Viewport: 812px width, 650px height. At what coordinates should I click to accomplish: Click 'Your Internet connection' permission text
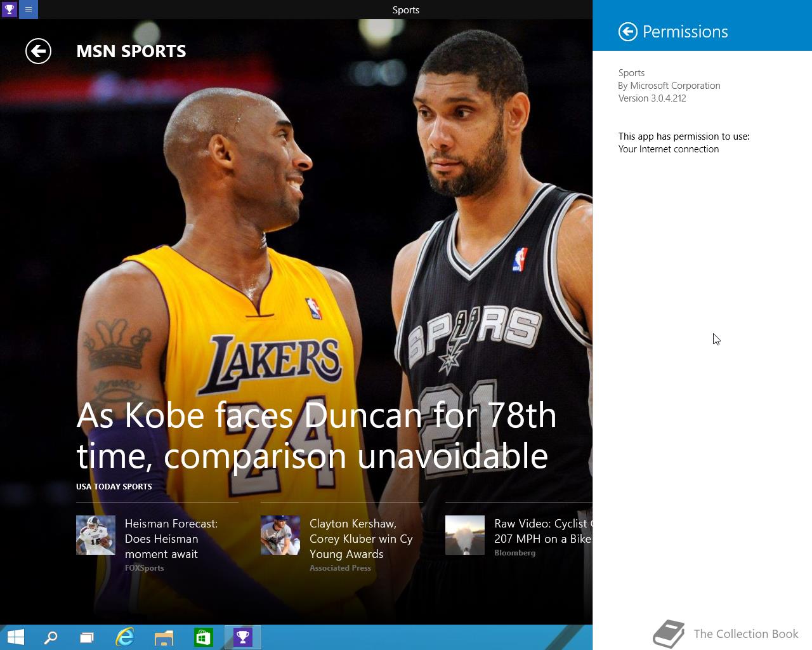[669, 149]
